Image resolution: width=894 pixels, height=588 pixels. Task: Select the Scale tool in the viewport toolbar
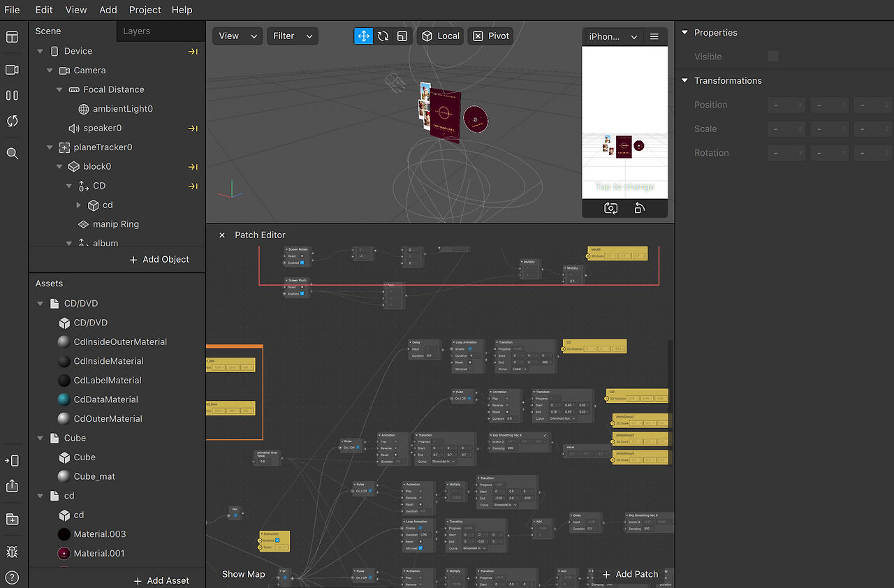tap(402, 36)
